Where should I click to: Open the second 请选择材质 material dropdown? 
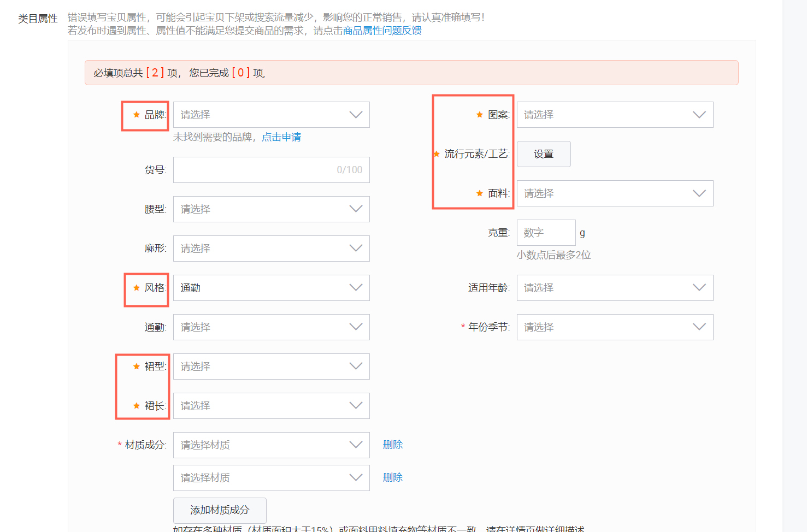click(271, 478)
